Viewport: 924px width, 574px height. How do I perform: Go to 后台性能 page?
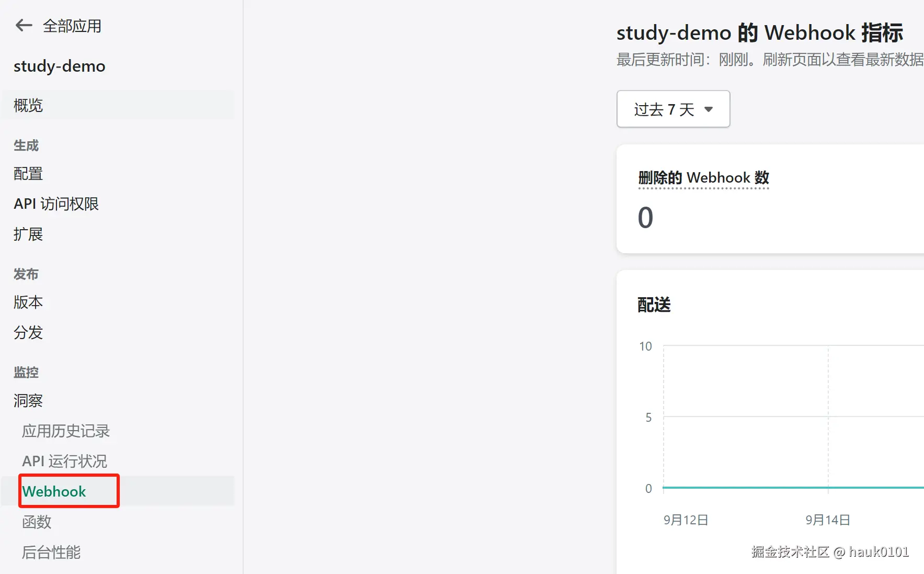pyautogui.click(x=51, y=552)
